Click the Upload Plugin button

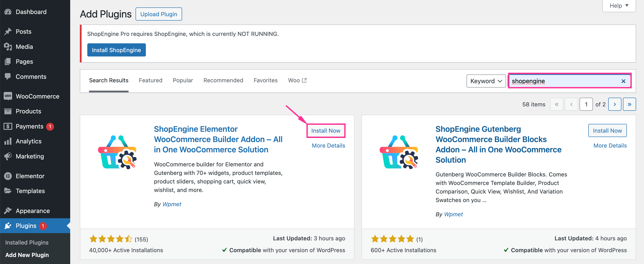[x=159, y=14]
